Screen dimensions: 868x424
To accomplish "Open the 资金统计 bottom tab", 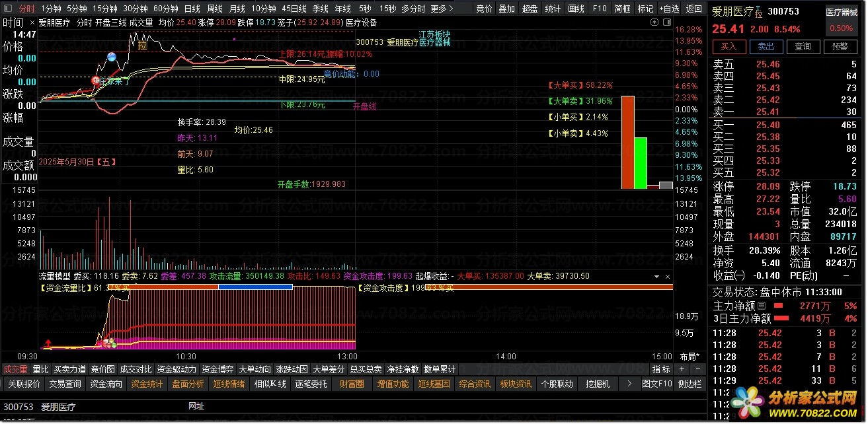I will (147, 384).
